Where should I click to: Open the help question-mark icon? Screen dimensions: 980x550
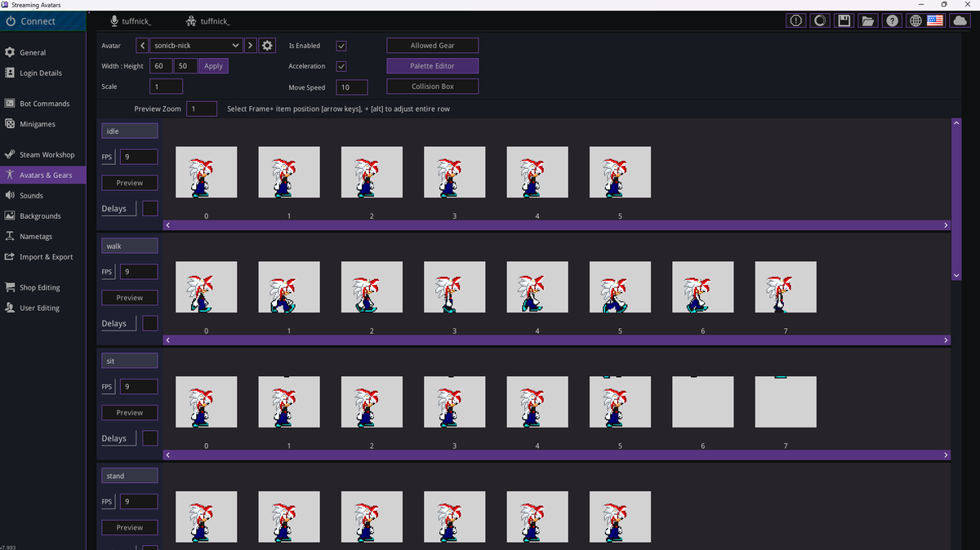892,20
